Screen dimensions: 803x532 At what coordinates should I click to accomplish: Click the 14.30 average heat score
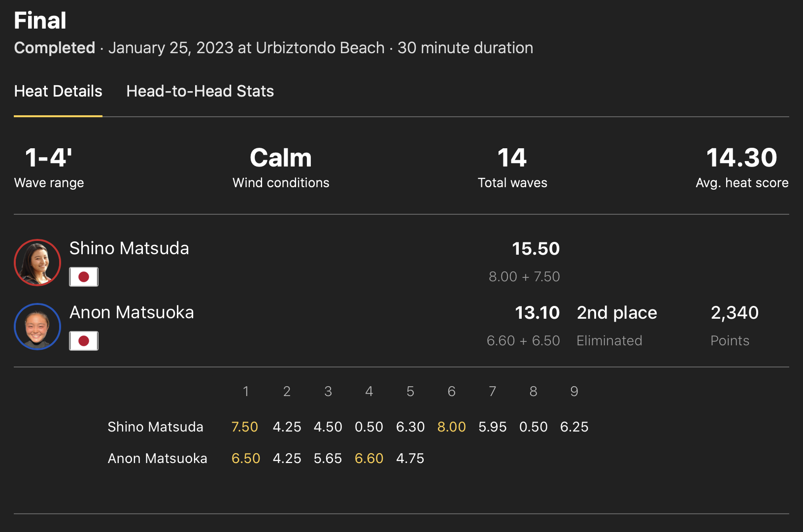[x=741, y=158]
